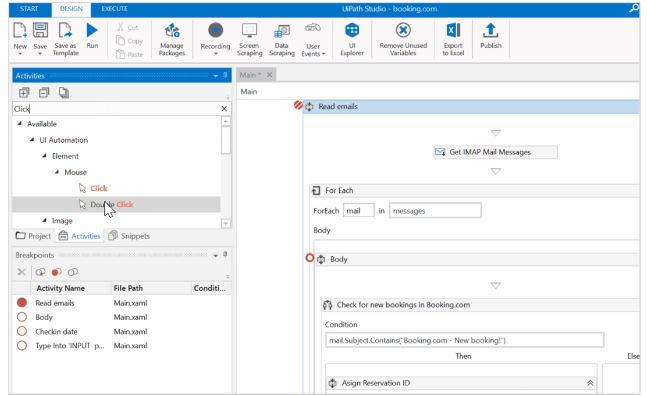Run the workflow
Viewport: 647px width, 396px height.
click(92, 35)
